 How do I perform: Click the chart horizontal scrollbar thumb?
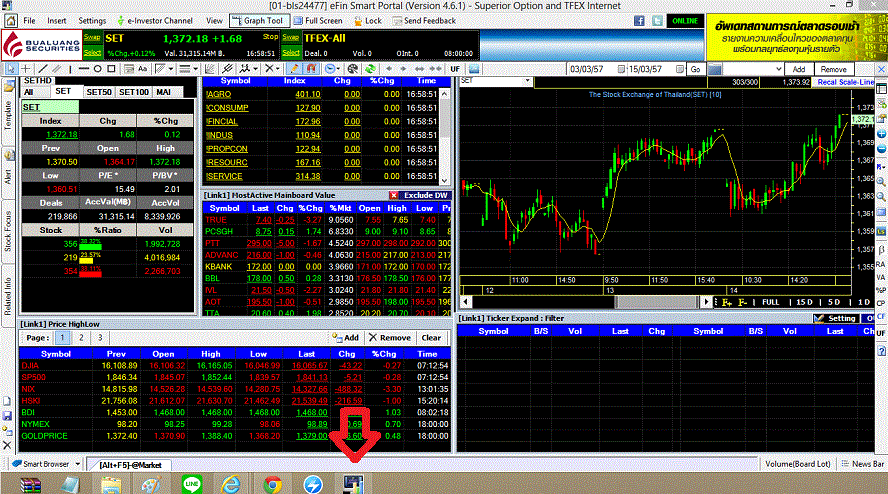[659, 303]
